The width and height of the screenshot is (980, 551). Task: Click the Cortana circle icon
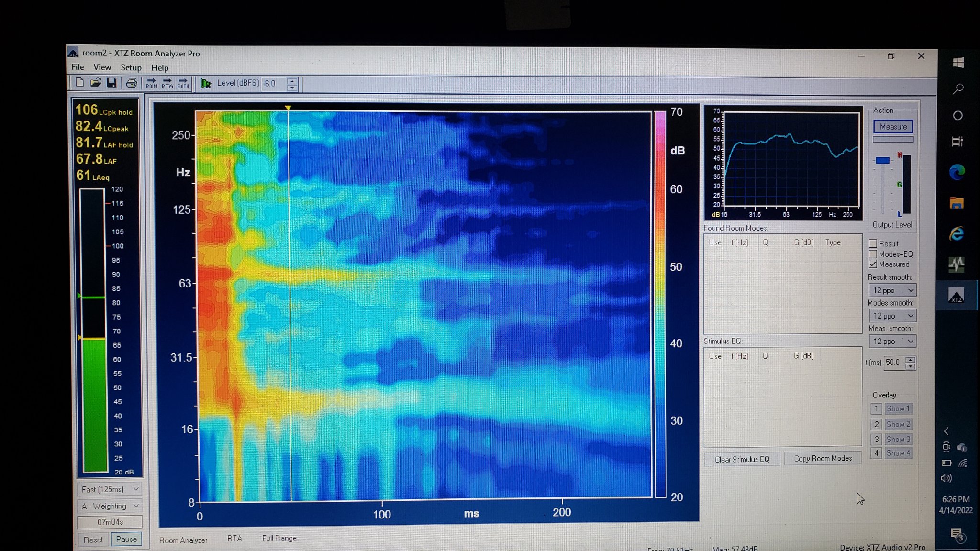pos(958,115)
